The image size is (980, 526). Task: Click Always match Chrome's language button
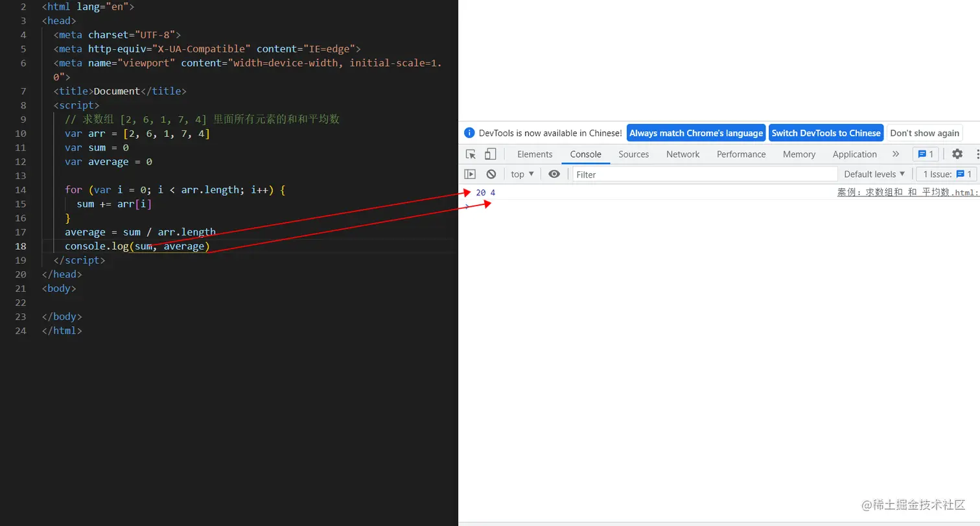[696, 133]
